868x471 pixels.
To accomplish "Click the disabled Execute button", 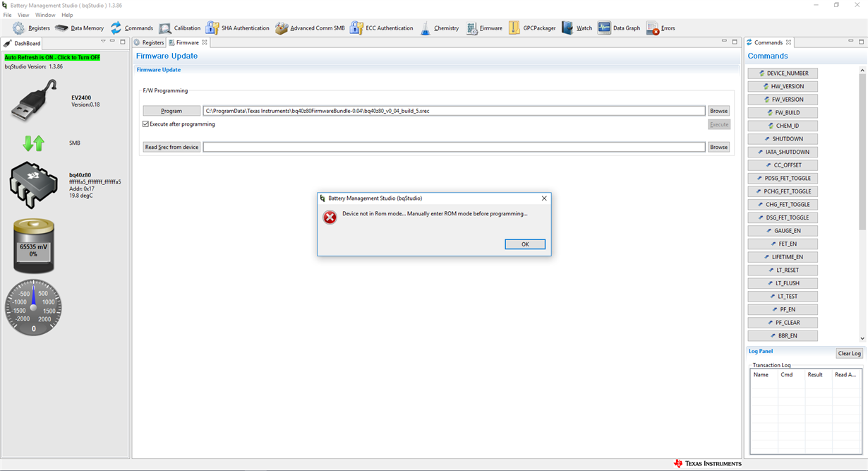I will 719,124.
